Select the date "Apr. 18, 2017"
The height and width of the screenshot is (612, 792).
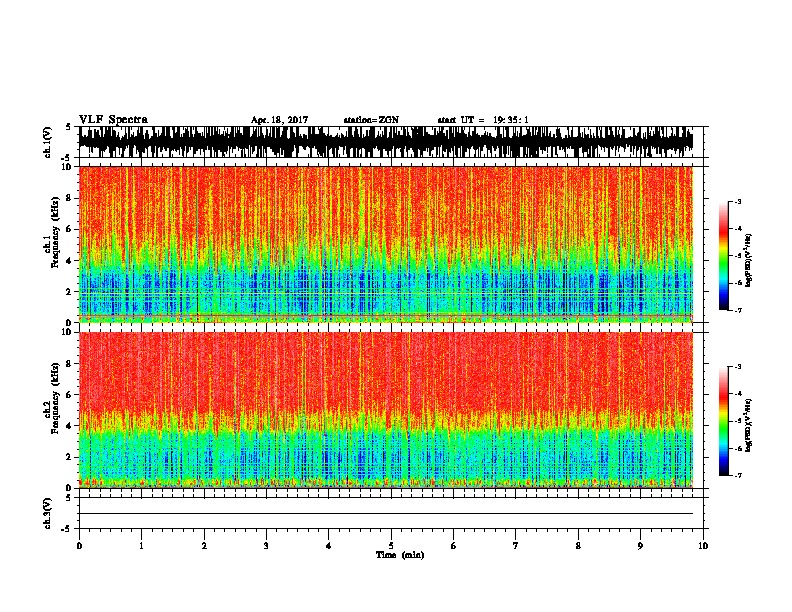[x=279, y=120]
